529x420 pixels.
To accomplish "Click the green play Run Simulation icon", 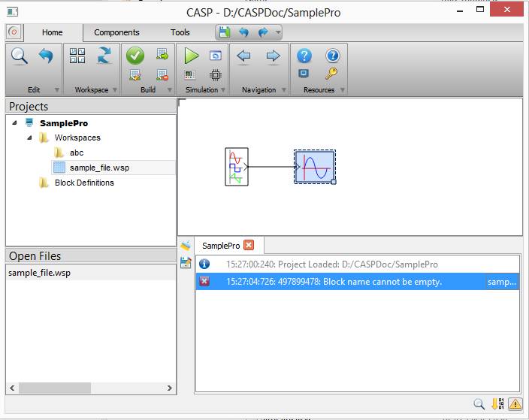I will click(x=191, y=56).
